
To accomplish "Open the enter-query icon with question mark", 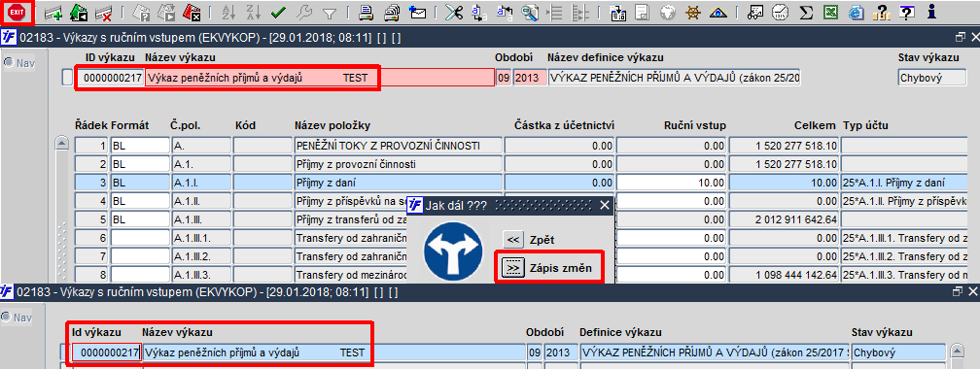I will pyautogui.click(x=142, y=12).
